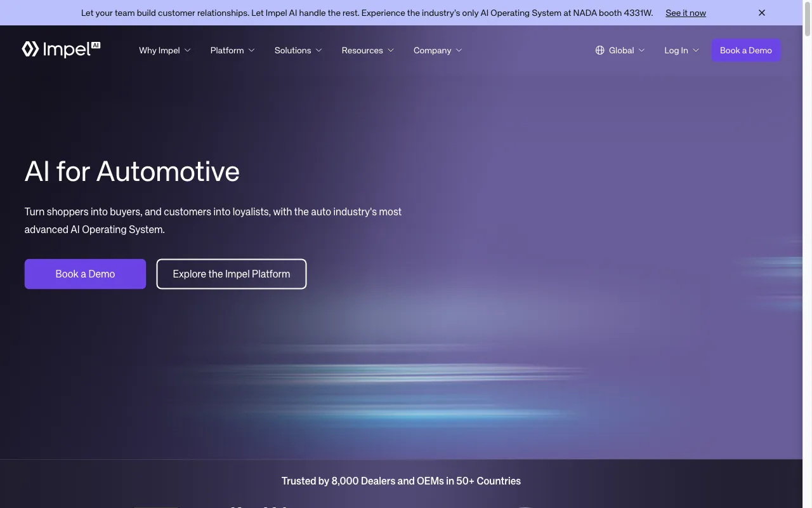The height and width of the screenshot is (508, 812).
Task: Click the banner announcement text
Action: pos(367,13)
